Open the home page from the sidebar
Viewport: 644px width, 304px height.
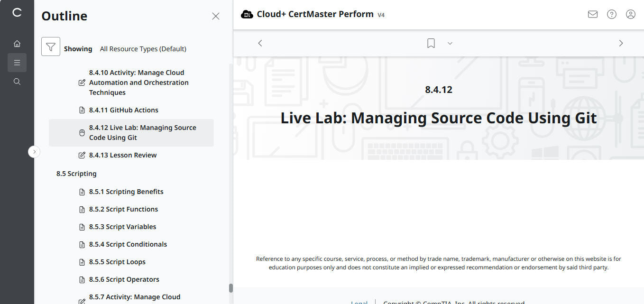coord(17,43)
